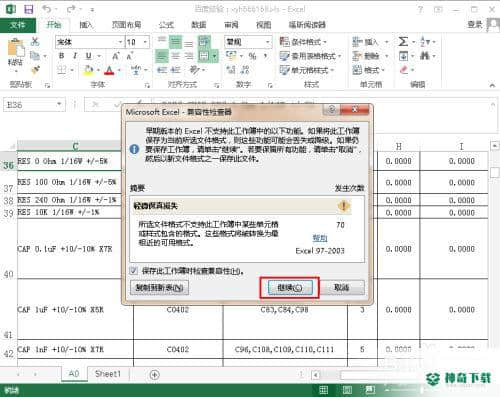Click the new sheet plus button
Image resolution: width=500 pixels, height=397 pixels.
[154, 375]
